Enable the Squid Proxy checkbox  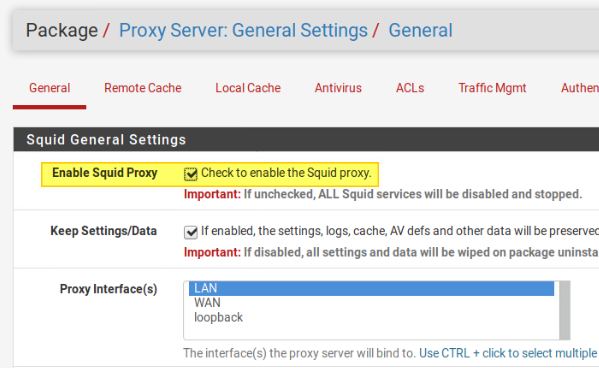(191, 174)
